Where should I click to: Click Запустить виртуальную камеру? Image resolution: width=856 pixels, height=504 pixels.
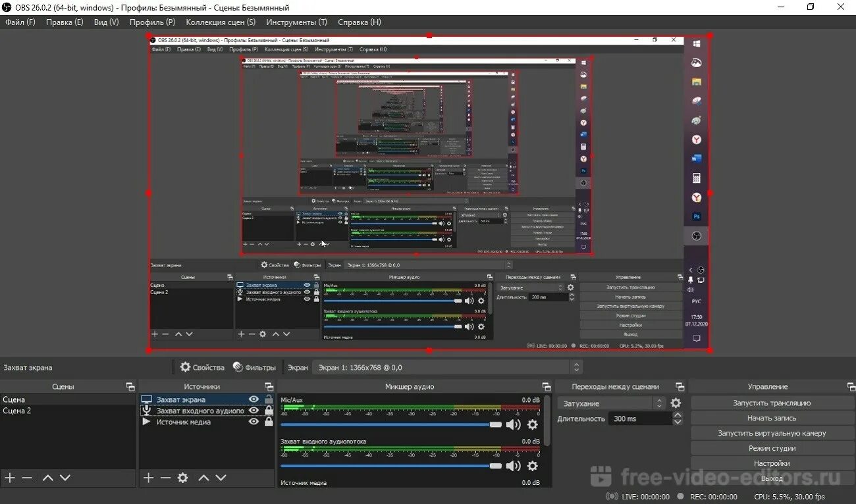coord(772,433)
